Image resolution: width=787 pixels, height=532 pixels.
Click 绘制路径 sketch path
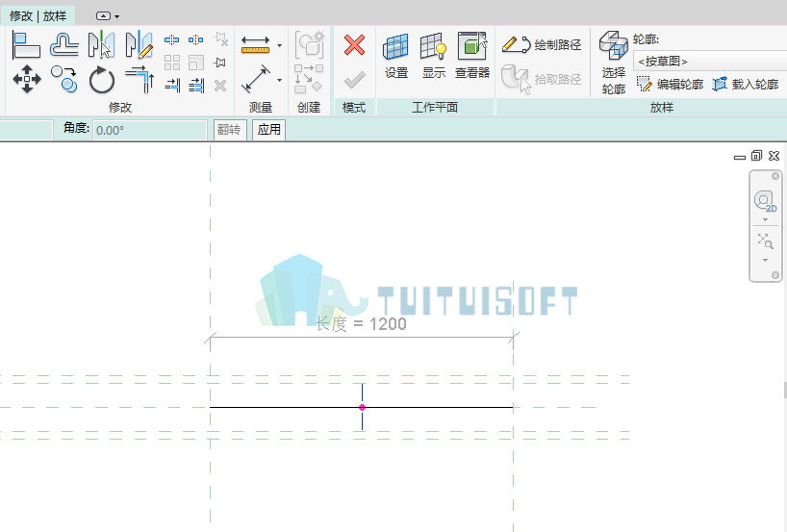(542, 44)
